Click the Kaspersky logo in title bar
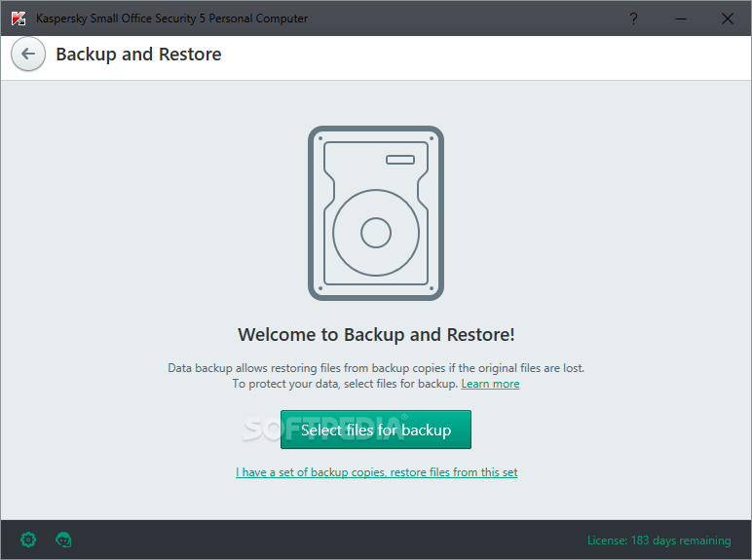752x560 pixels. [19, 19]
